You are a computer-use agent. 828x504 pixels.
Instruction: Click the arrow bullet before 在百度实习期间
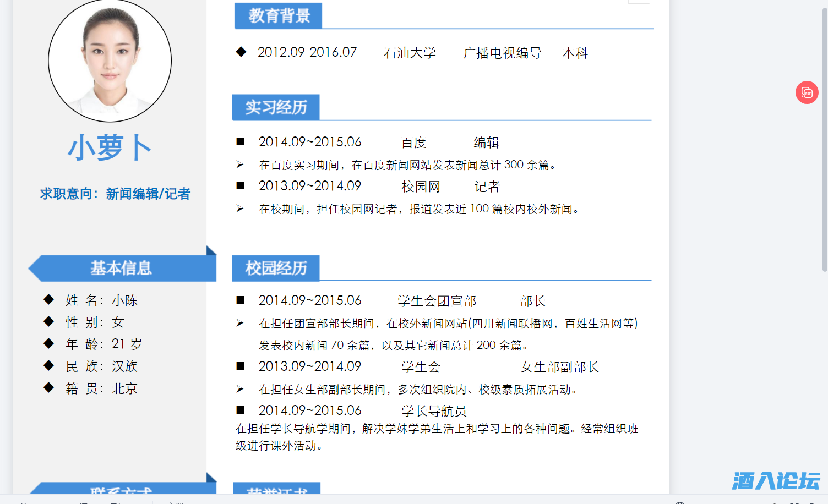click(240, 165)
